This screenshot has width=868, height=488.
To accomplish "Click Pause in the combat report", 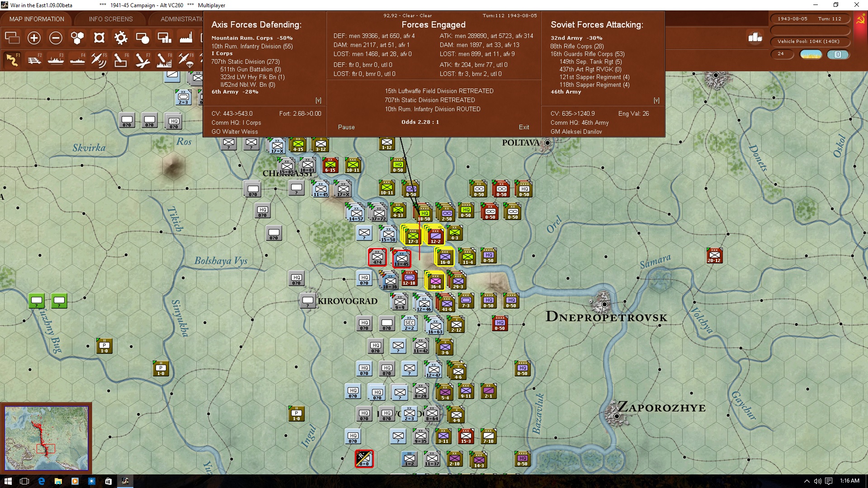I will tap(346, 127).
